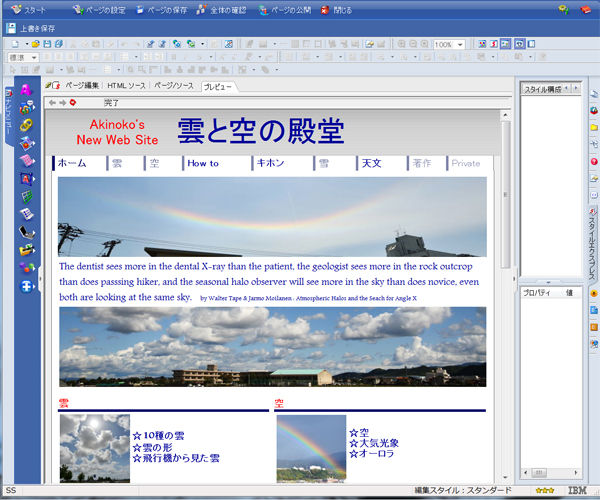Collapse the left panel splitter handle
This screenshot has height=500, width=600.
point(40,278)
